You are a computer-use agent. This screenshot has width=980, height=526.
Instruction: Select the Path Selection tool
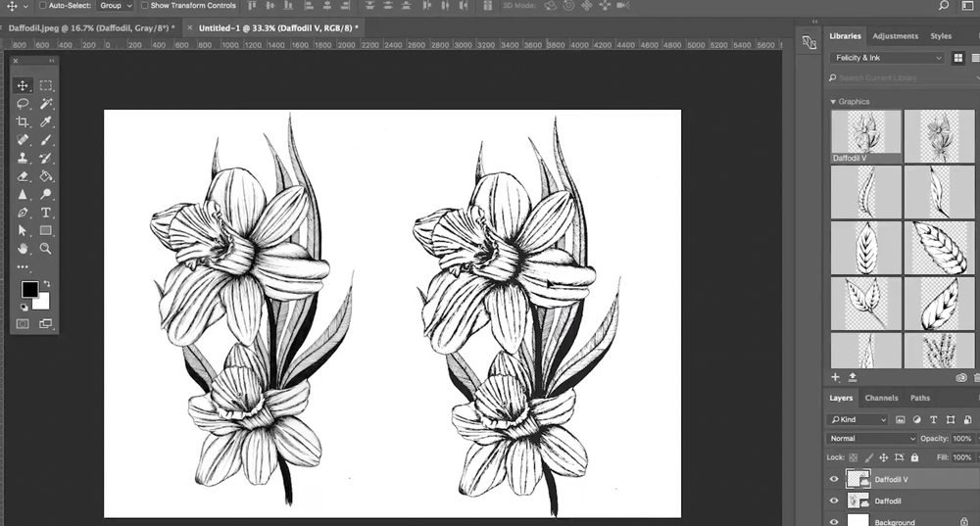[x=23, y=230]
